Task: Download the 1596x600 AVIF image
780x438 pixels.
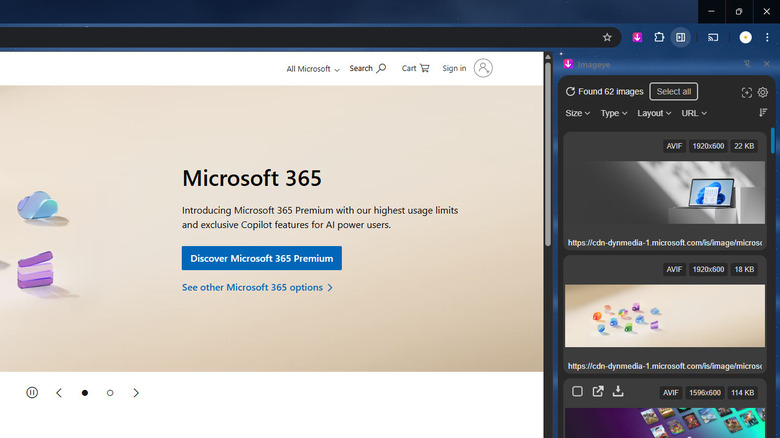Action: coord(618,392)
